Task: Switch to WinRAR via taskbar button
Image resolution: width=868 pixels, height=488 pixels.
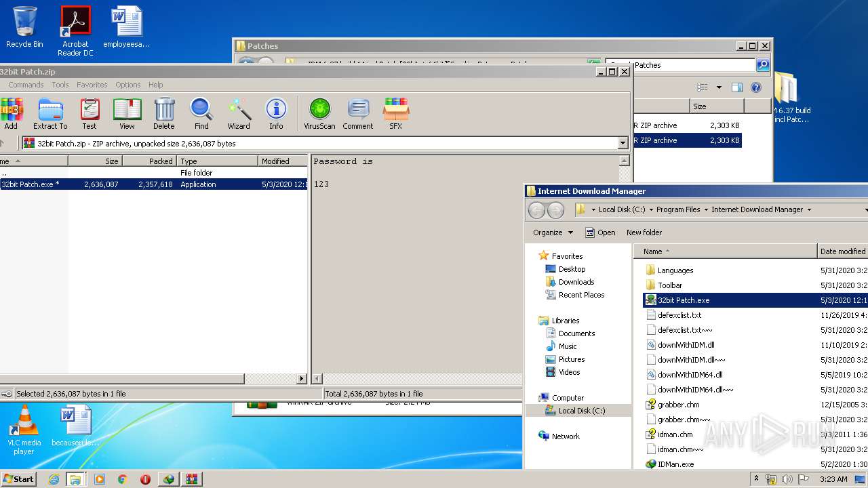Action: point(191,479)
